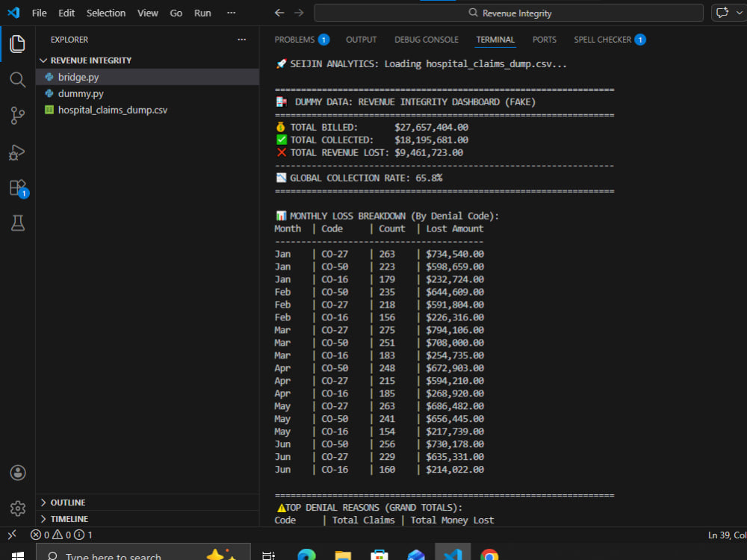Screen dimensions: 747x560
Task: Click the remote window indicator in status bar
Action: (x=13, y=535)
